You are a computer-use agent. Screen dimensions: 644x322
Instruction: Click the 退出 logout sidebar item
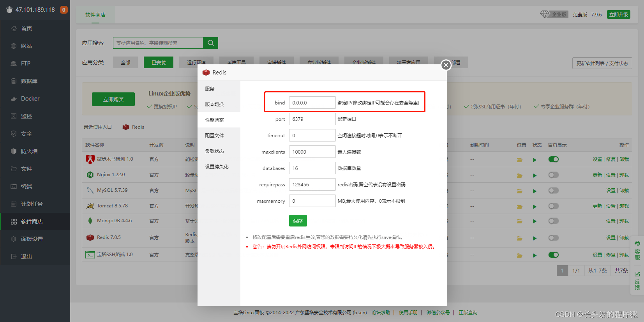[x=35, y=257]
